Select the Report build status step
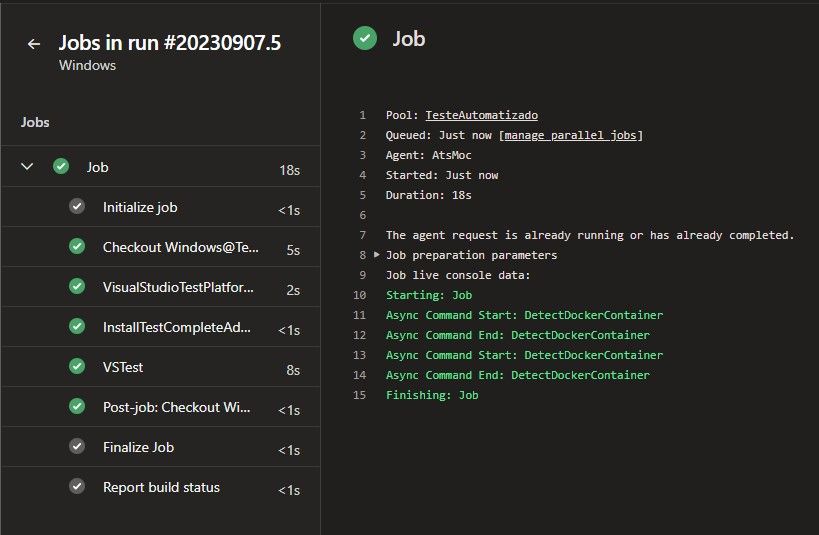Screen dimensions: 819x535 point(161,487)
